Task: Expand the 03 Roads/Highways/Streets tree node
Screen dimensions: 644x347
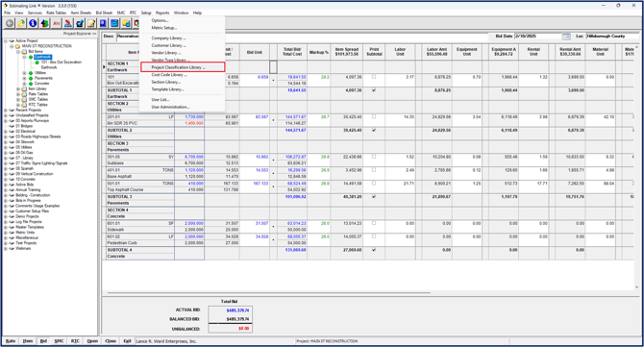Action: pos(6,136)
